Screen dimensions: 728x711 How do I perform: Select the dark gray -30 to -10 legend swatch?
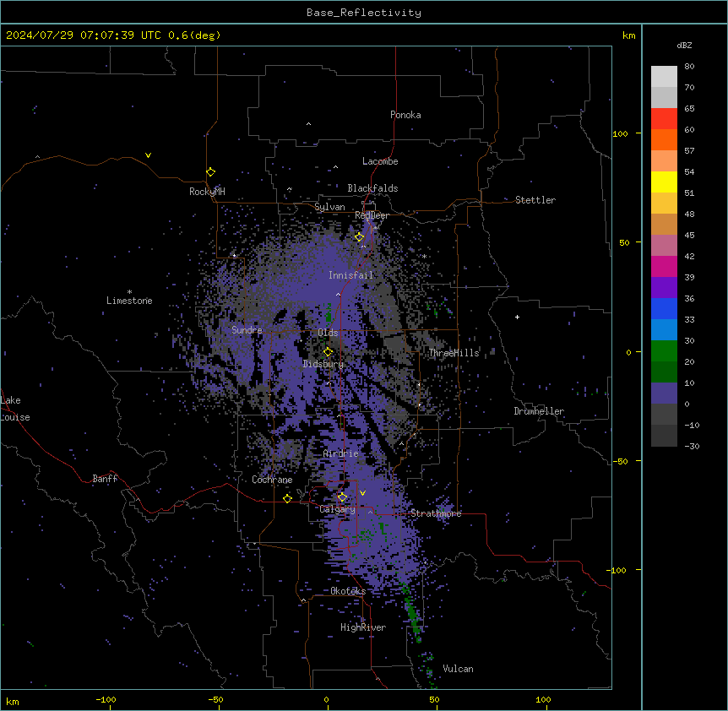pos(664,436)
